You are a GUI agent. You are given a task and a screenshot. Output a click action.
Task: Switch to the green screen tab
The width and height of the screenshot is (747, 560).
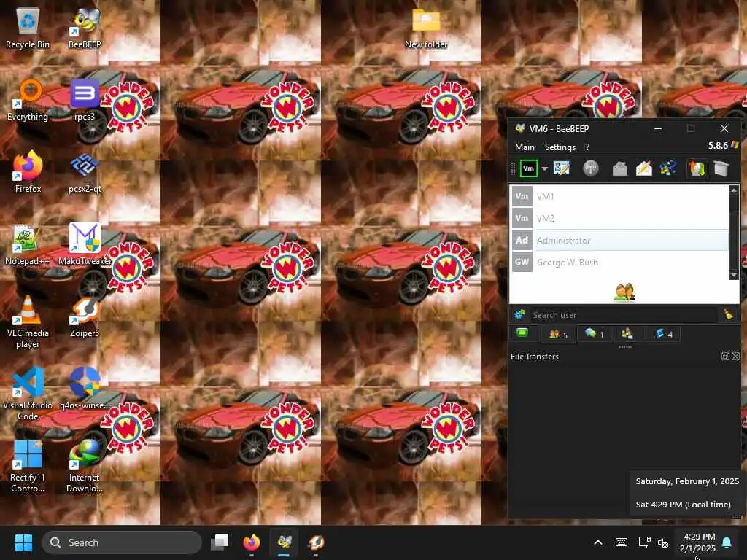tap(522, 332)
